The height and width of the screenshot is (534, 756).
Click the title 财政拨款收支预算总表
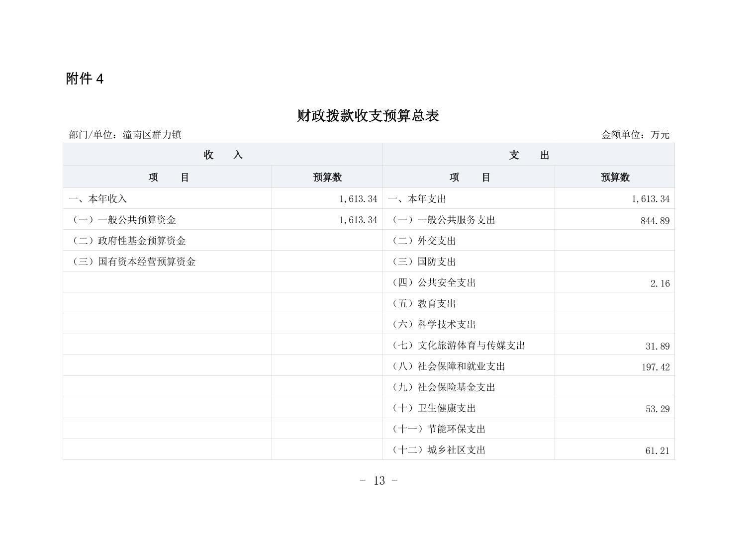(368, 116)
